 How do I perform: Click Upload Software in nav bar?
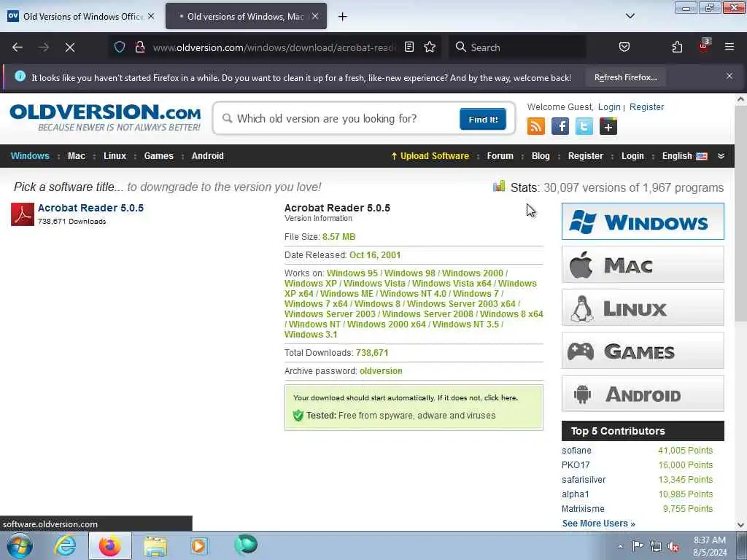(430, 156)
